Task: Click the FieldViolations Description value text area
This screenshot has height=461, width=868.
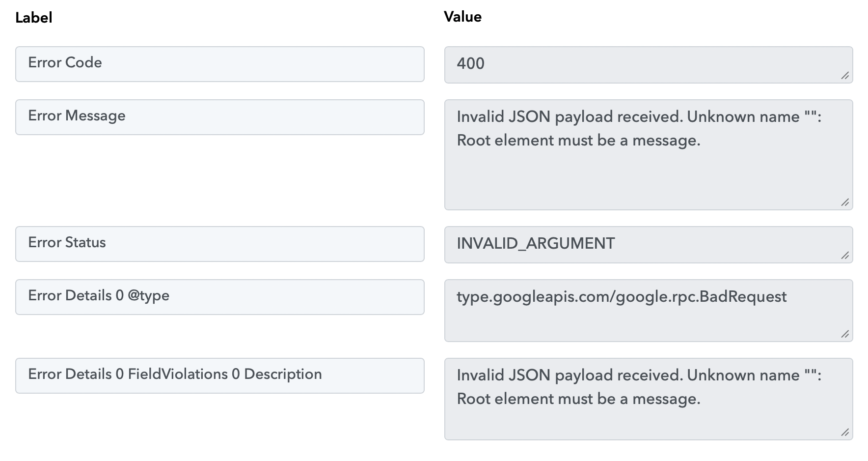Action: (x=649, y=399)
